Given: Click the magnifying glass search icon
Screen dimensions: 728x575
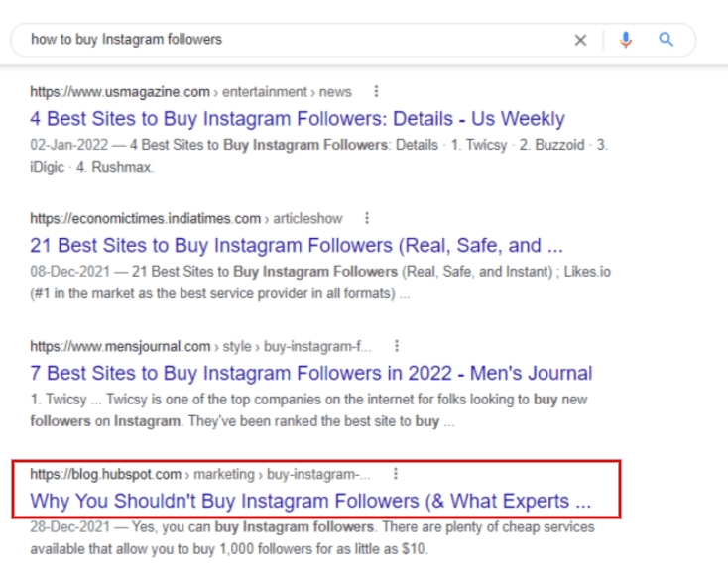Looking at the screenshot, I should click(667, 40).
